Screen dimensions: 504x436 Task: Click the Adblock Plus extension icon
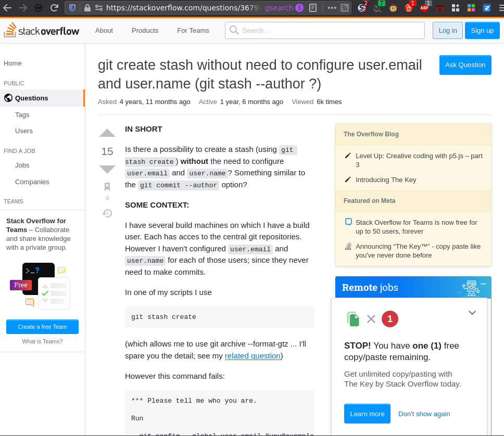[424, 8]
